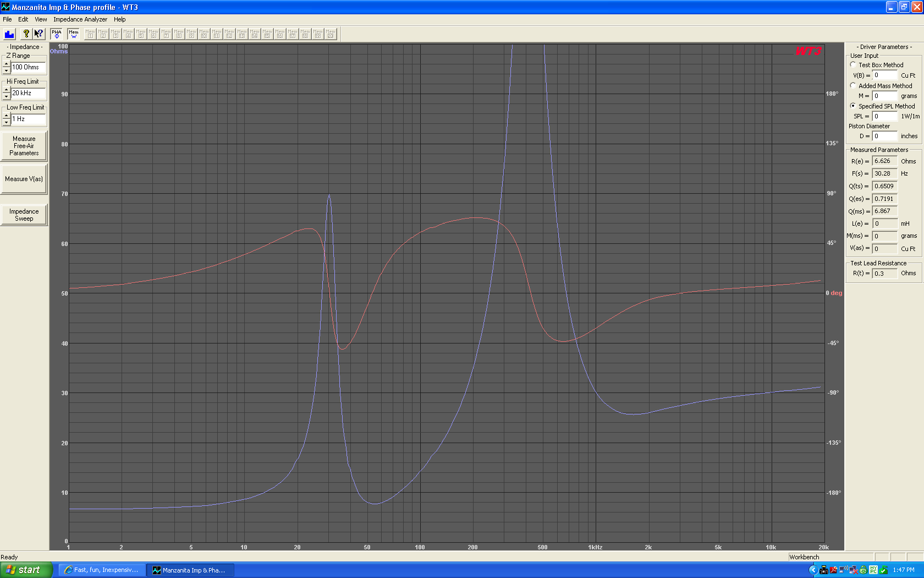Switch to Fast, fun, Inexpensiv... taskbar window
Screen dimensions: 924x578
click(x=102, y=570)
